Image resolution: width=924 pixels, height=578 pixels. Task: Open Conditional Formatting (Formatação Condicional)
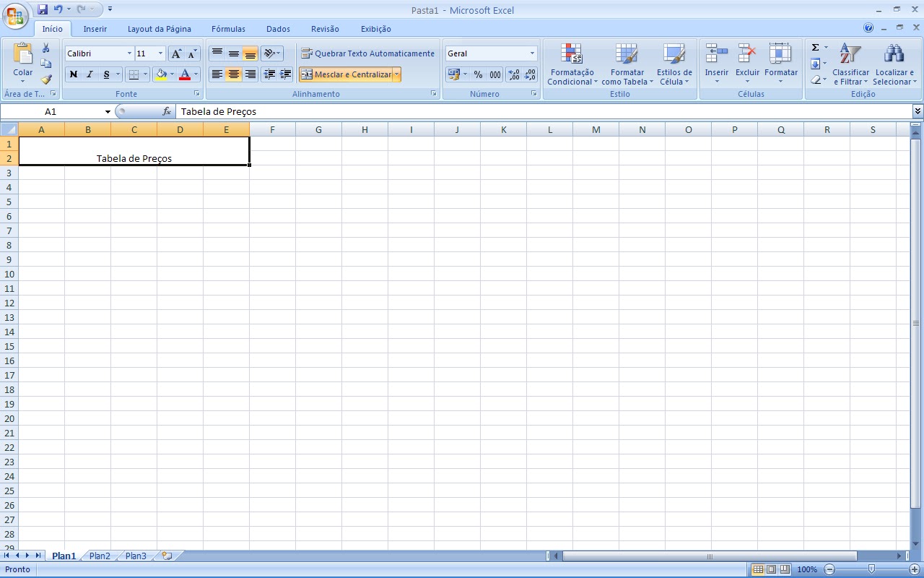click(x=572, y=64)
